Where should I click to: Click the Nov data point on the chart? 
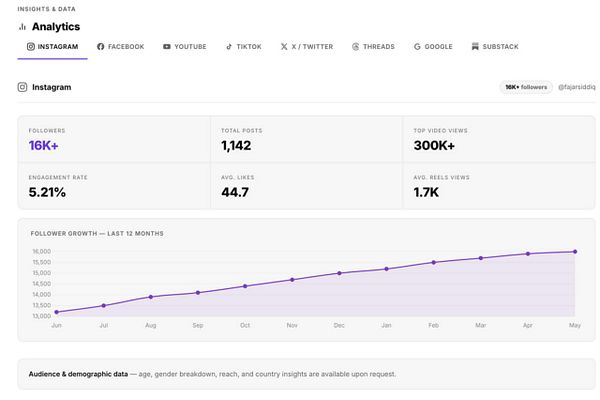(x=292, y=280)
